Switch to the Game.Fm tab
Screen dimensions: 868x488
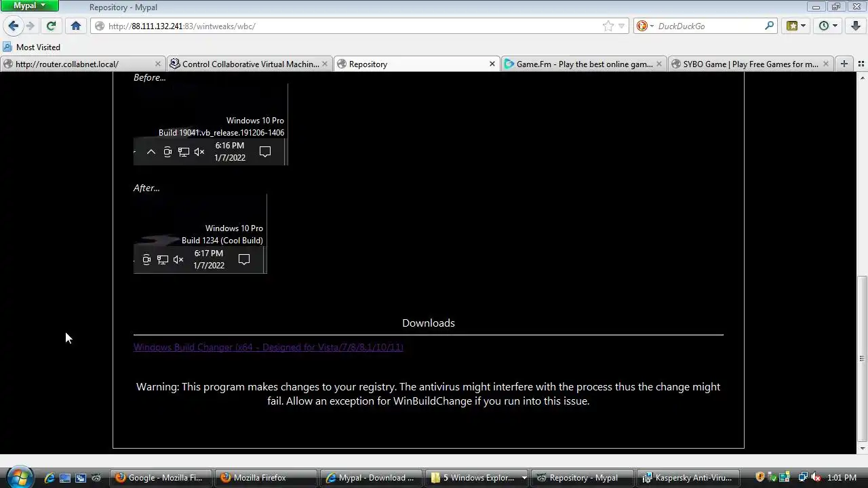[x=585, y=64]
